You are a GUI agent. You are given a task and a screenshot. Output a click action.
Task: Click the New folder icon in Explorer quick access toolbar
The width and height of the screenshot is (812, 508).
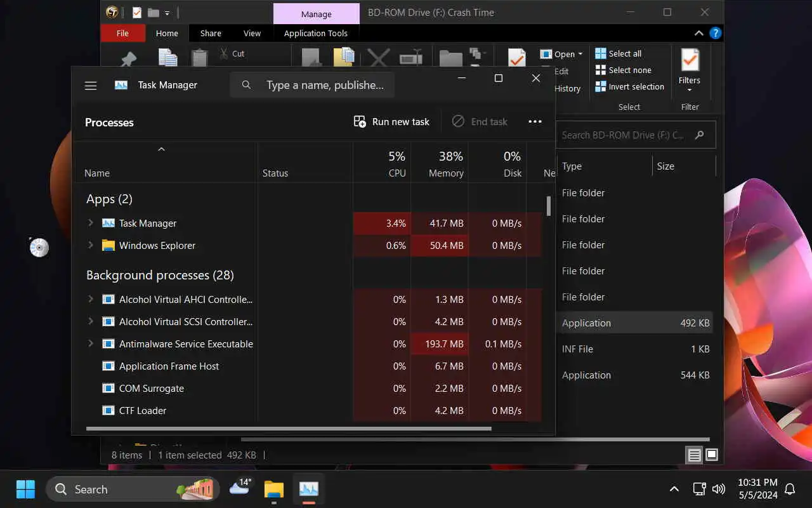pyautogui.click(x=153, y=12)
